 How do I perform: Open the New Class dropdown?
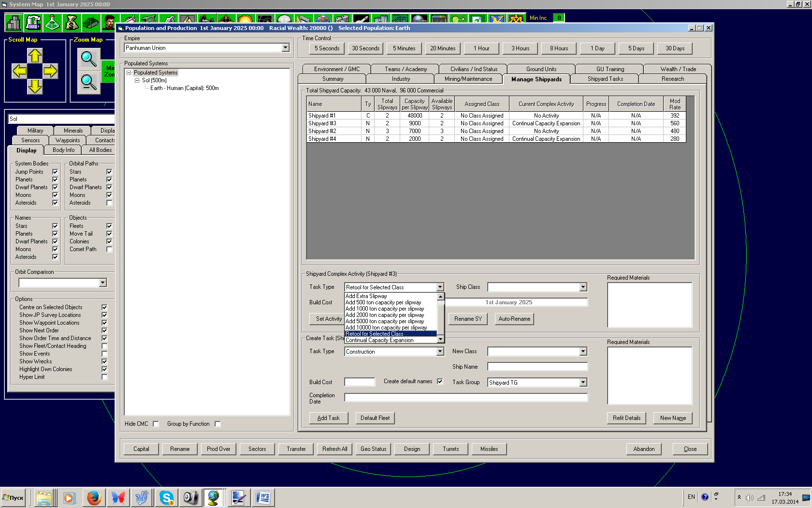(x=583, y=352)
